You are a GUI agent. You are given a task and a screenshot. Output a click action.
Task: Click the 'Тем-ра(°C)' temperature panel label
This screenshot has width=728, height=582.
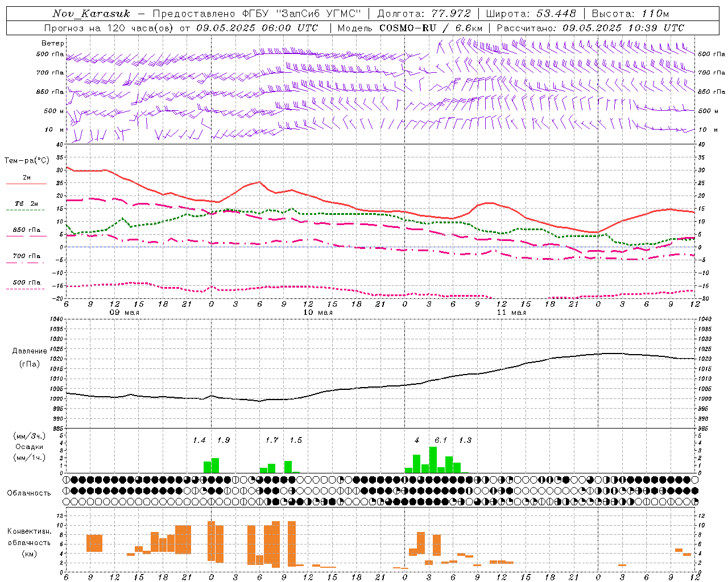(x=27, y=161)
